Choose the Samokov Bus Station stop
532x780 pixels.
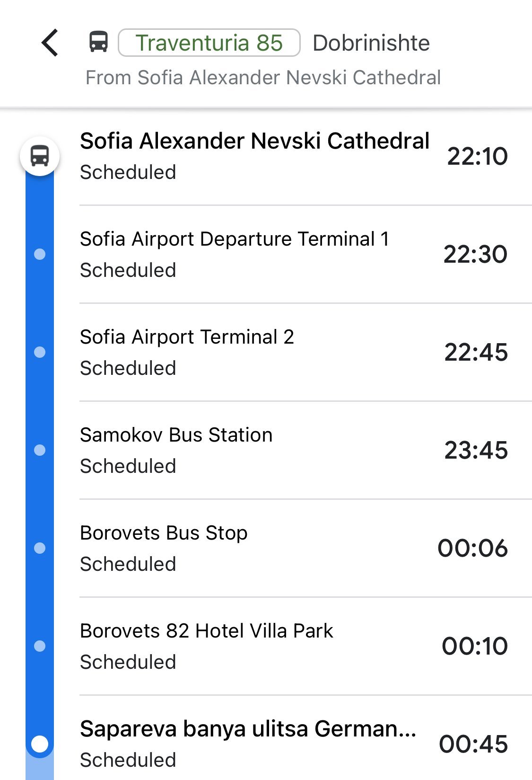(176, 435)
